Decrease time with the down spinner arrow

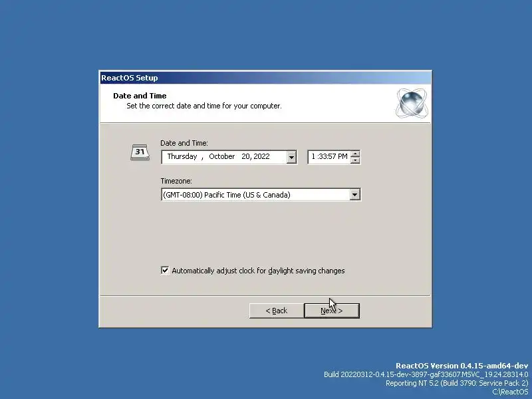(355, 160)
